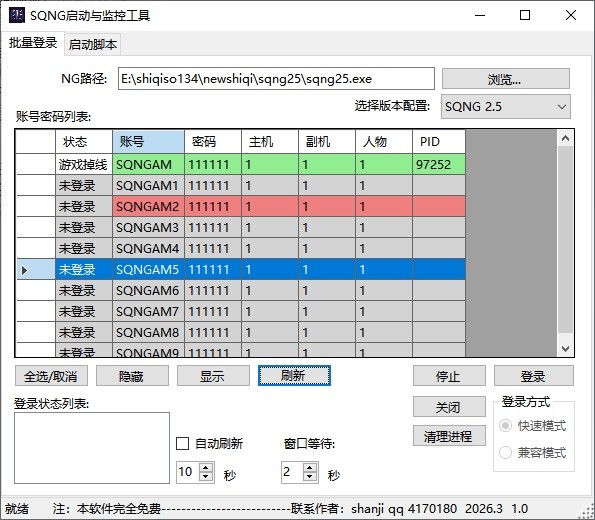
Task: Increase auto-refresh seconds with up arrow
Action: coord(206,467)
